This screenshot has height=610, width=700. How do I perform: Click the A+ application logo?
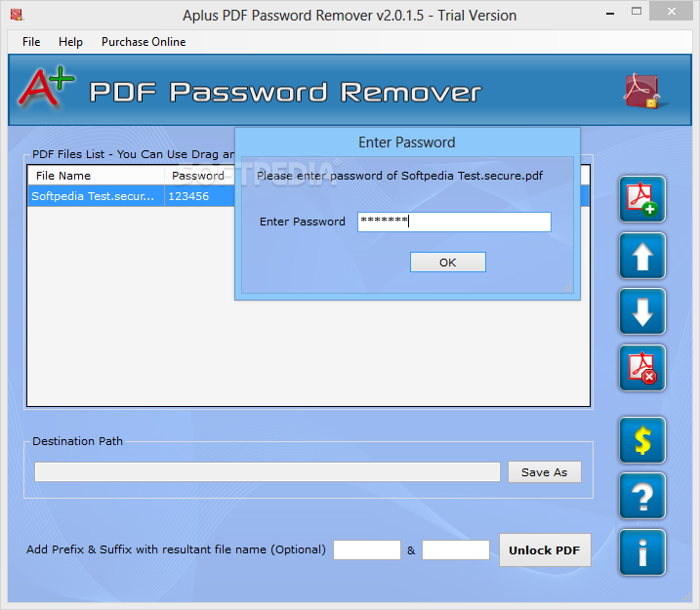tap(46, 88)
